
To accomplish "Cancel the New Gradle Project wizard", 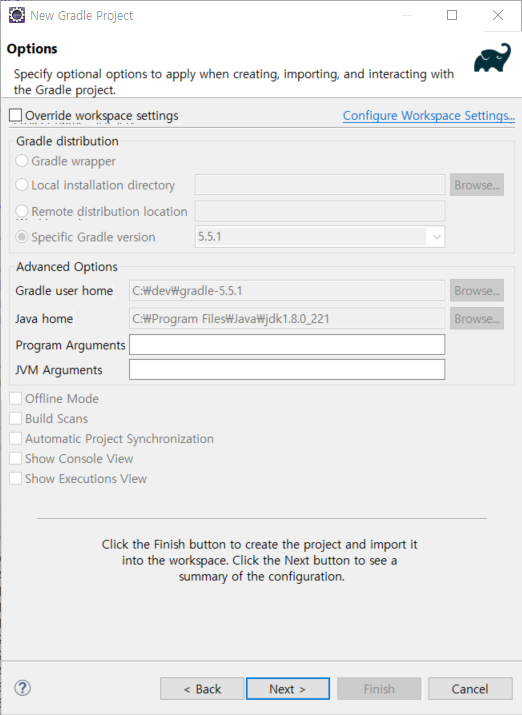I will pyautogui.click(x=470, y=689).
